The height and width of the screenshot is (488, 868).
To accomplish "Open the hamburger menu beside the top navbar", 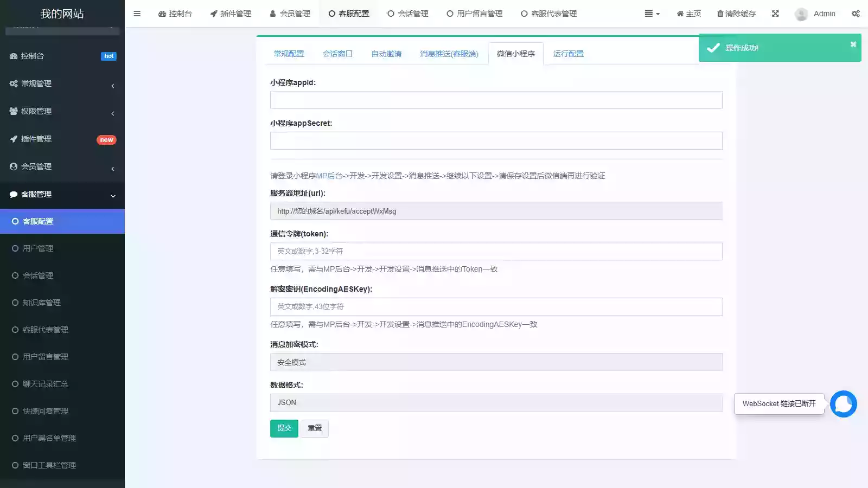I will click(137, 14).
